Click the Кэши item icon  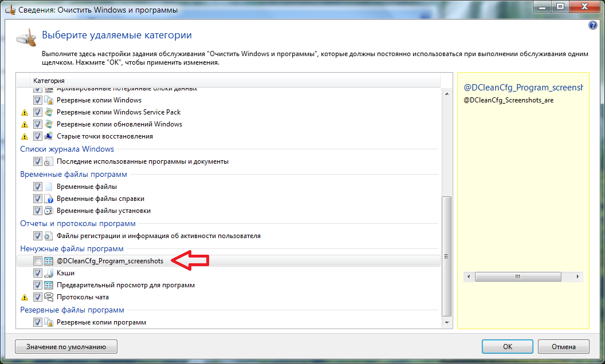click(x=49, y=273)
